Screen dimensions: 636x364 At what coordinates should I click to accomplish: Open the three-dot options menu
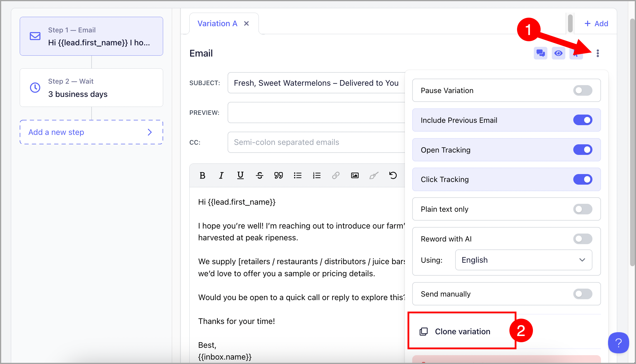tap(597, 53)
